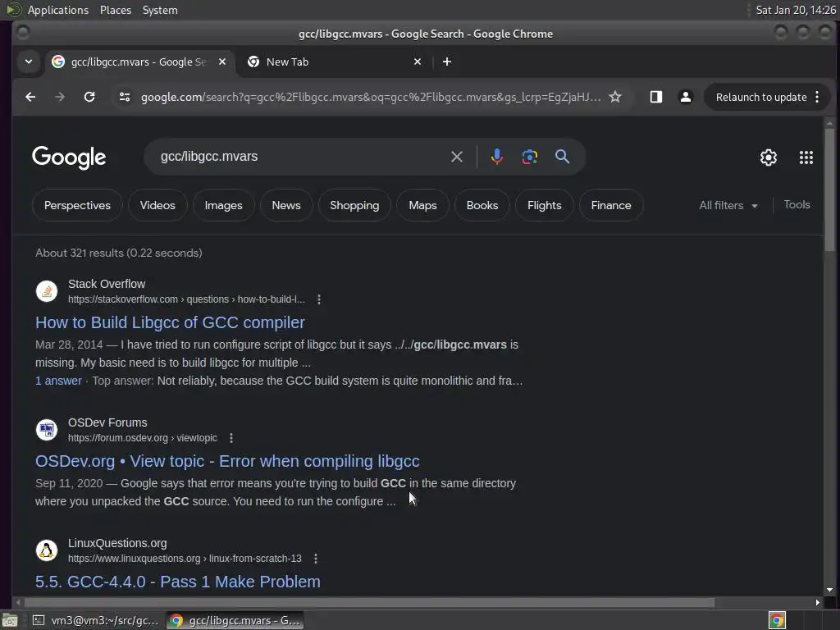The width and height of the screenshot is (840, 630).
Task: Filter results by Shopping
Action: pyautogui.click(x=354, y=205)
